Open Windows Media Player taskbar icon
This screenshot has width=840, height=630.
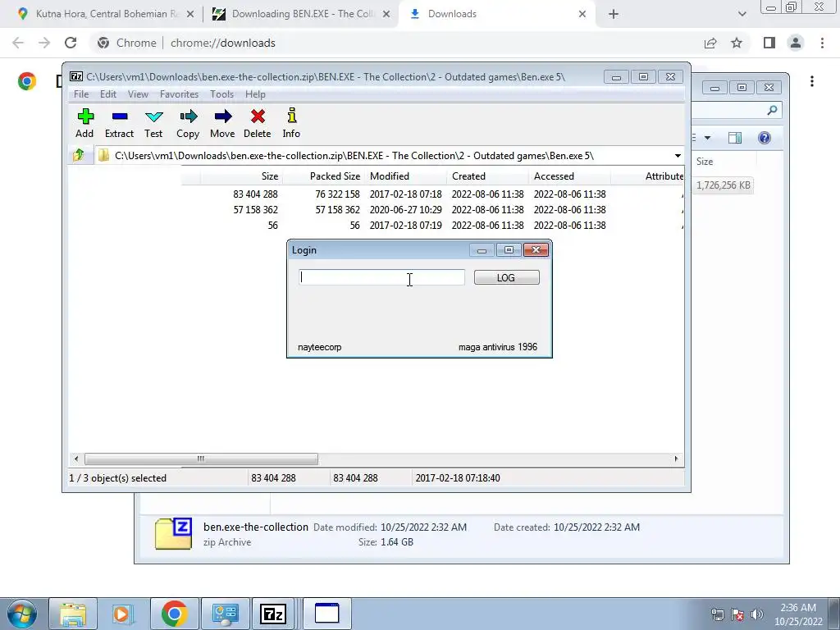tap(123, 614)
